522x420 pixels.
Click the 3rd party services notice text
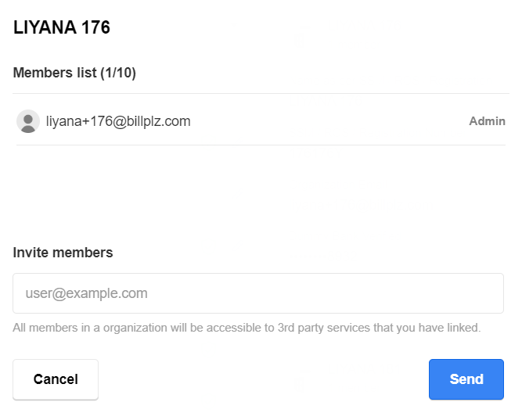tap(247, 327)
